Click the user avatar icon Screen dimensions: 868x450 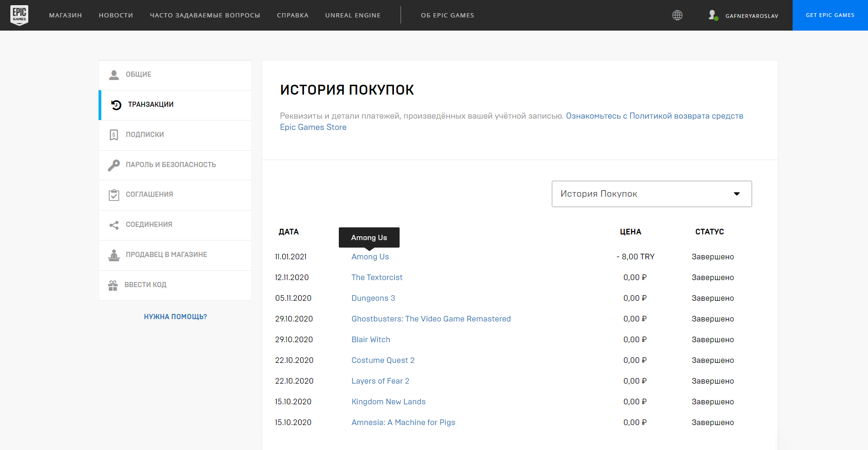point(713,15)
